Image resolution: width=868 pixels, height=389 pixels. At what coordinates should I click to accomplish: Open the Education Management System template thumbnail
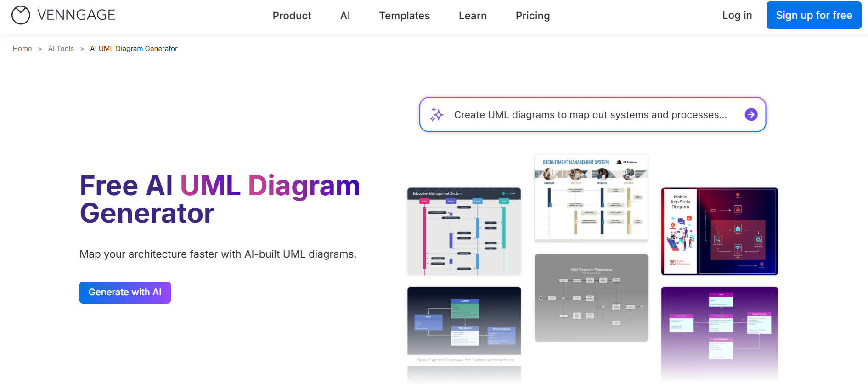coord(464,231)
